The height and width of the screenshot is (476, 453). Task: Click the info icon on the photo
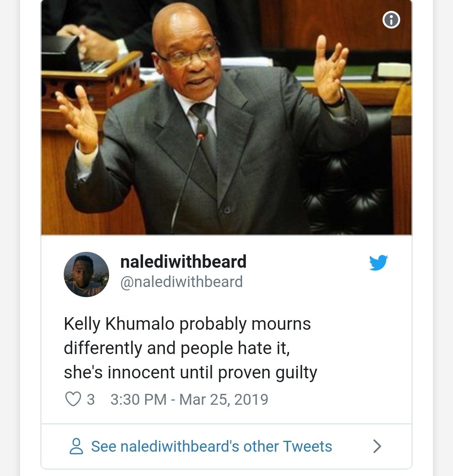[x=391, y=20]
